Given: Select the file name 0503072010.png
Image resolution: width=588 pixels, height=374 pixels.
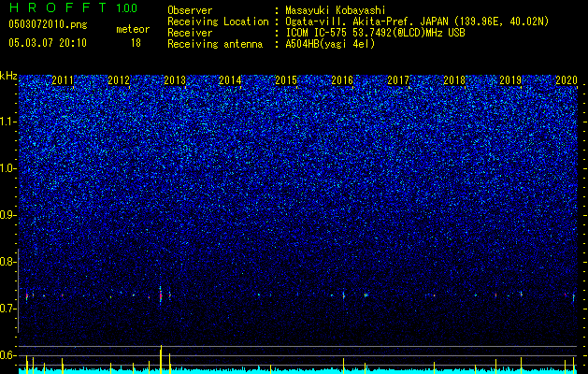Looking at the screenshot, I should point(48,25).
